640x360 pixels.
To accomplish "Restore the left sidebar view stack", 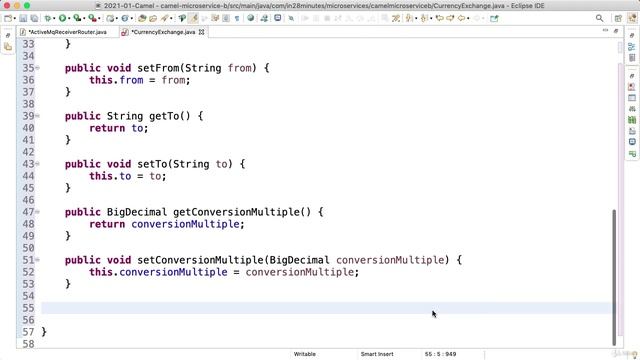I will (8, 36).
